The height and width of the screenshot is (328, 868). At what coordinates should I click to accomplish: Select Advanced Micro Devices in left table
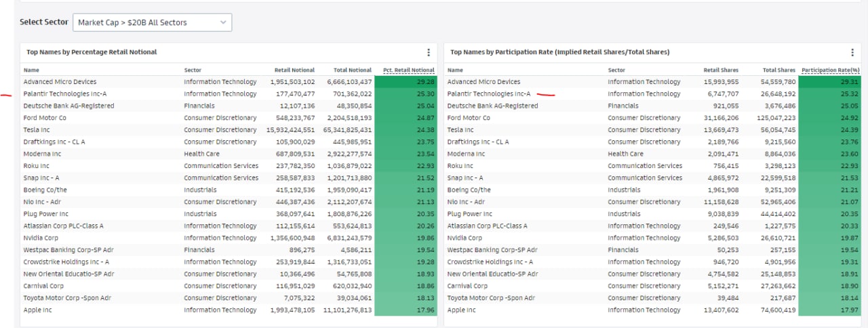[60, 82]
